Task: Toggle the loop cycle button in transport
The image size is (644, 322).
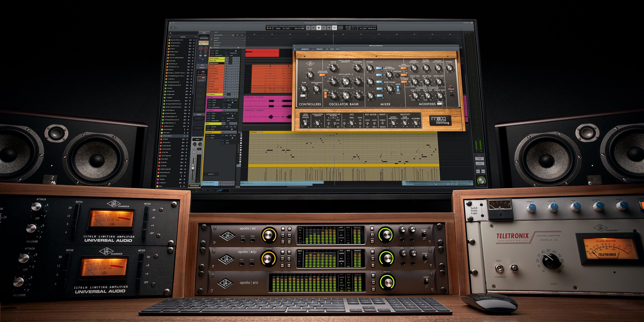Action: [335, 28]
